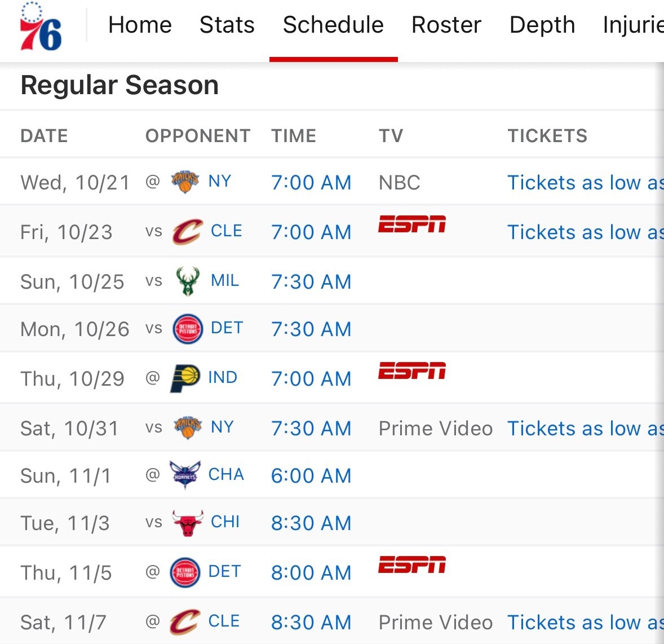Click the ESPN logo on the 11/5 game
The height and width of the screenshot is (644, 664).
tap(412, 564)
